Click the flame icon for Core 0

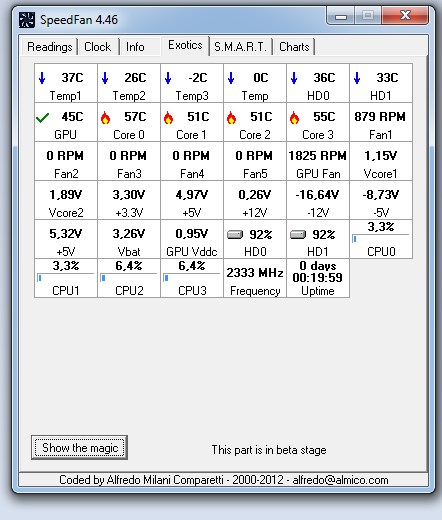(105, 117)
